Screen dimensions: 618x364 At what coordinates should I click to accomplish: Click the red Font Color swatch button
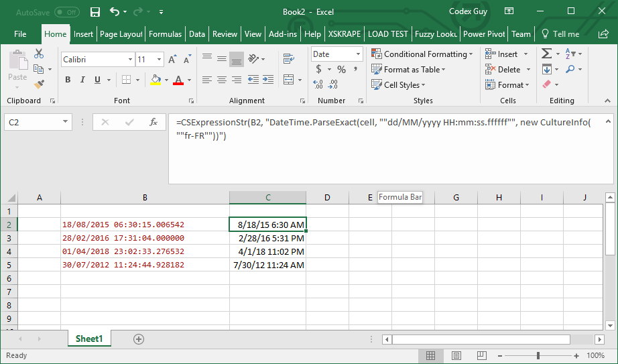pyautogui.click(x=178, y=80)
